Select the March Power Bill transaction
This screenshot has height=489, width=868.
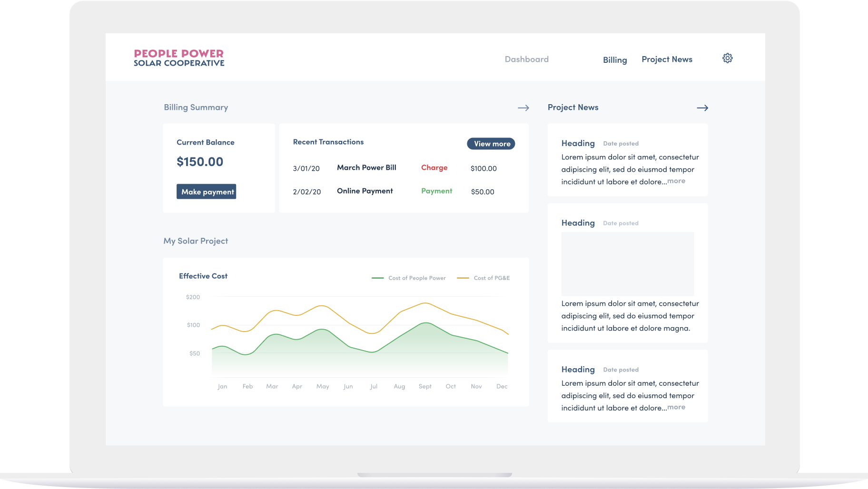366,167
